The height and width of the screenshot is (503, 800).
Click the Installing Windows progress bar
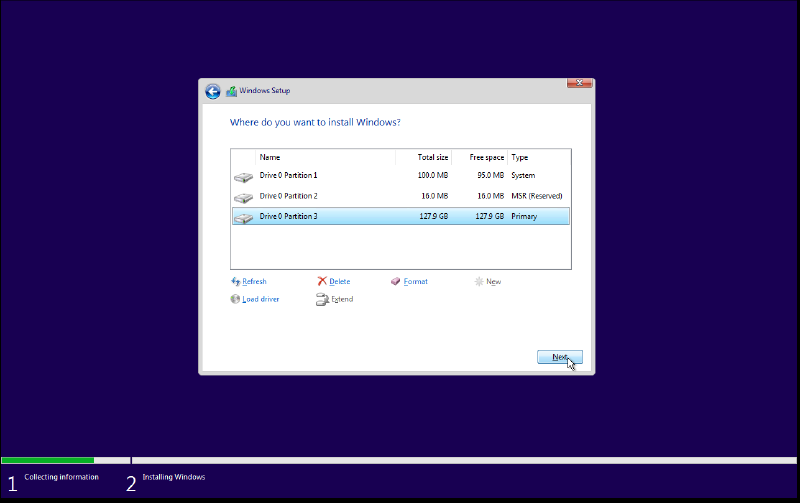pyautogui.click(x=464, y=460)
